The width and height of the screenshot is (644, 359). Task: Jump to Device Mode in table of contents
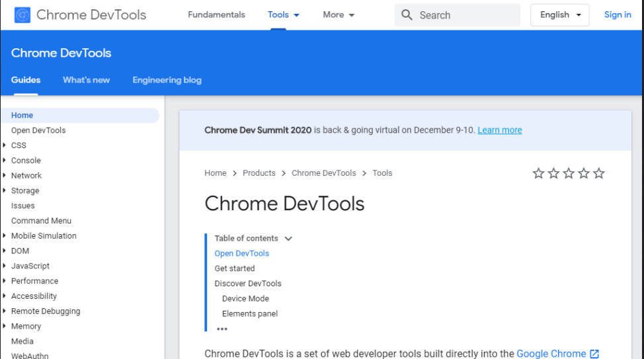coord(245,299)
